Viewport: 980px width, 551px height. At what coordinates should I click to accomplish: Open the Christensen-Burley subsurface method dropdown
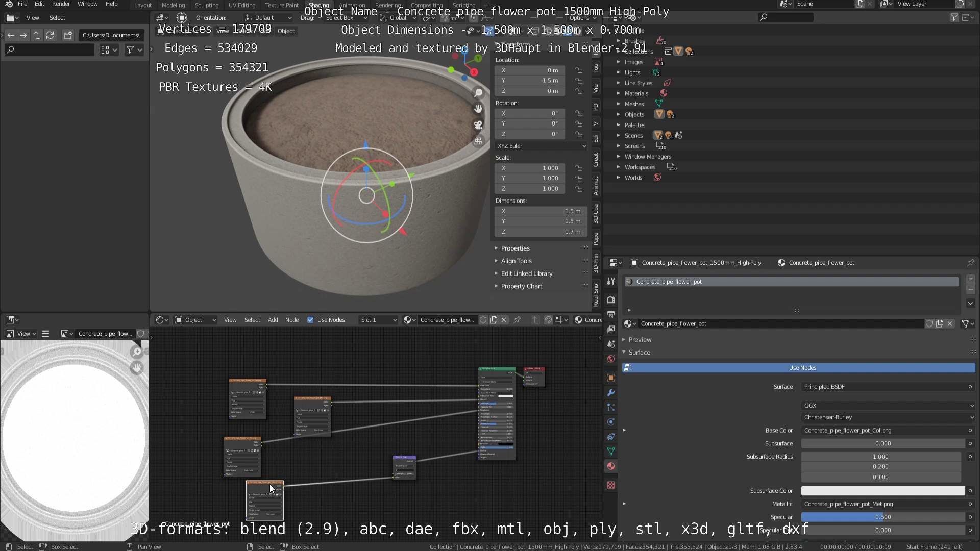coord(888,417)
